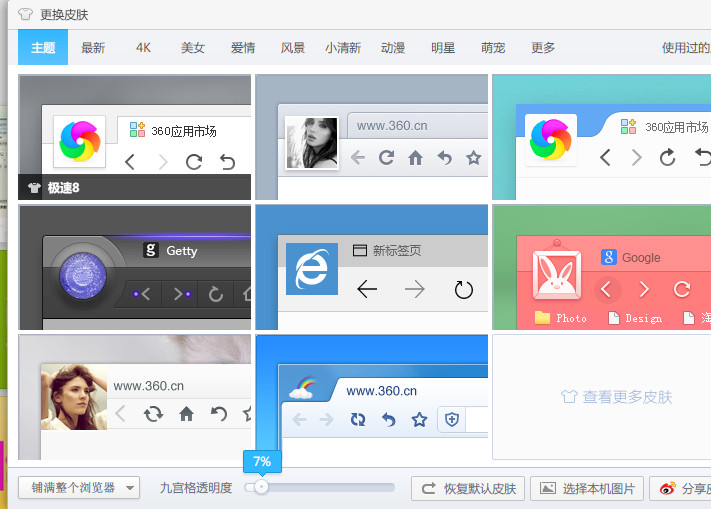Click the shield icon in the rainbow skin
The width and height of the screenshot is (711, 509).
tap(452, 420)
